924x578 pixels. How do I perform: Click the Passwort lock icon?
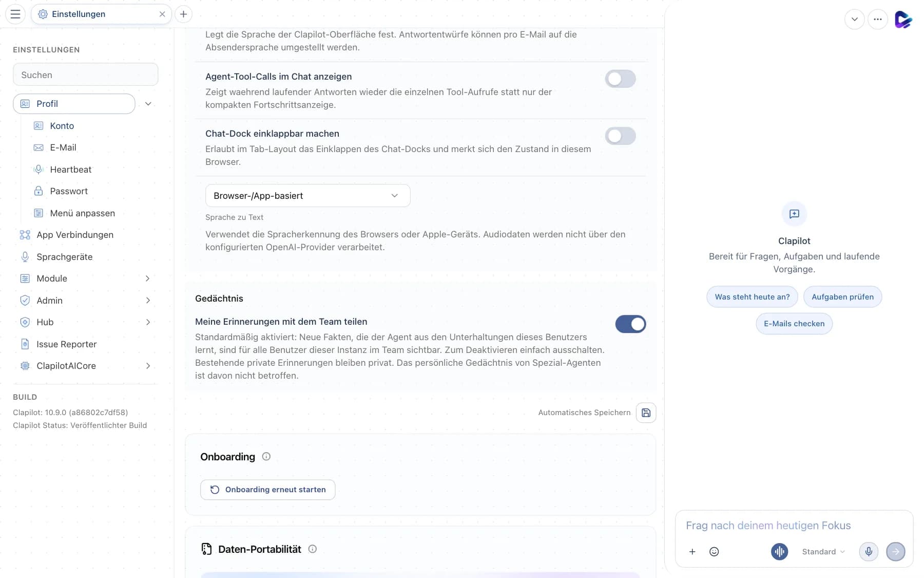pyautogui.click(x=38, y=191)
